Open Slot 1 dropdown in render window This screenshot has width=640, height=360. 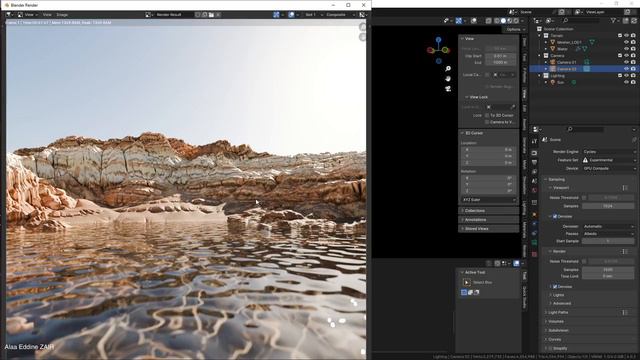pos(313,15)
